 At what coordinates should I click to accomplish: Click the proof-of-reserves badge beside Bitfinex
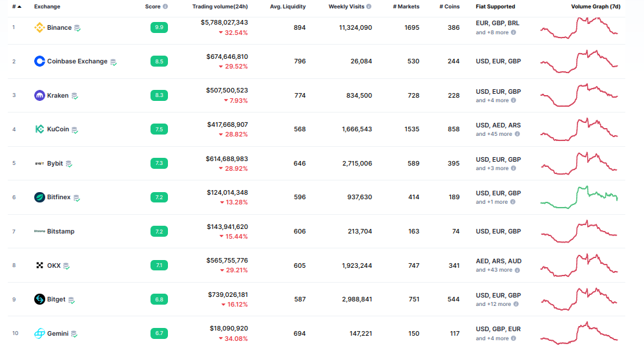(76, 198)
